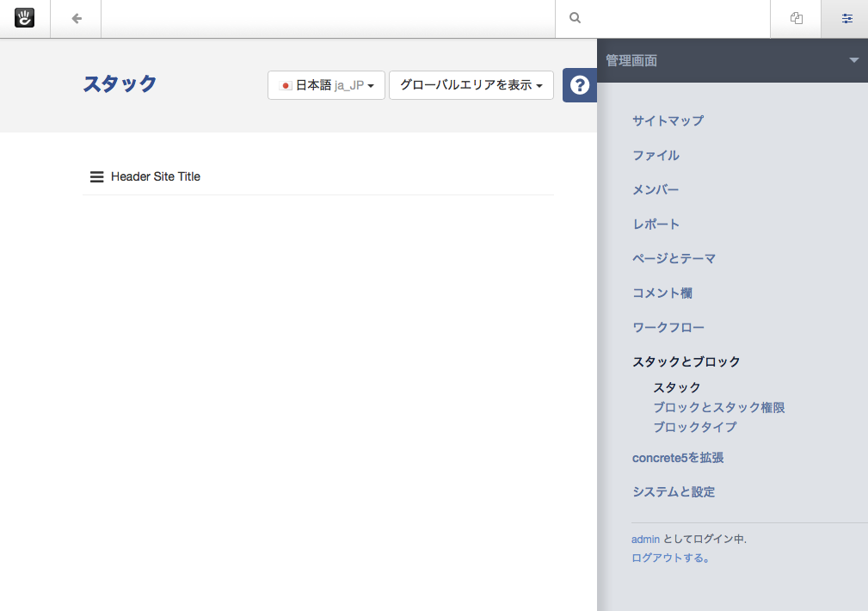Open ブロックタイプ submenu item
Image resolution: width=868 pixels, height=611 pixels.
695,427
